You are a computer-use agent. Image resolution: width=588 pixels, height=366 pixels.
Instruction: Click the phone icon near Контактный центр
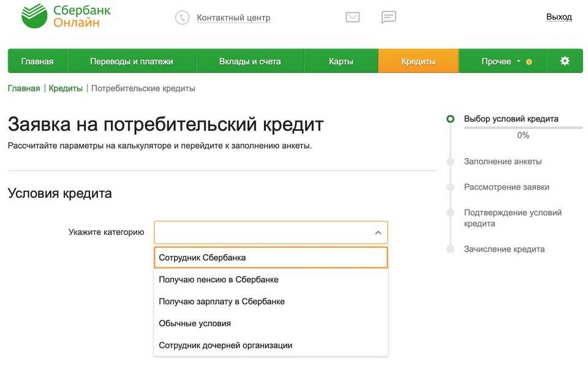click(182, 18)
